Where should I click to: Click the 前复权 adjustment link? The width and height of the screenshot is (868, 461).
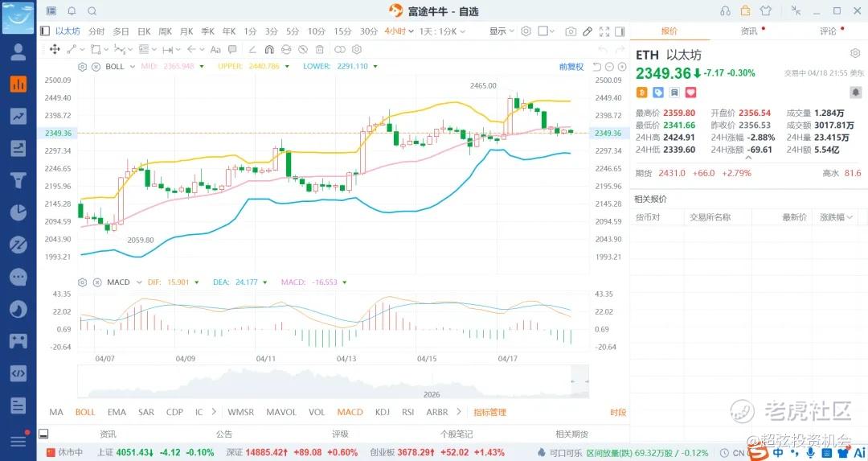[571, 67]
